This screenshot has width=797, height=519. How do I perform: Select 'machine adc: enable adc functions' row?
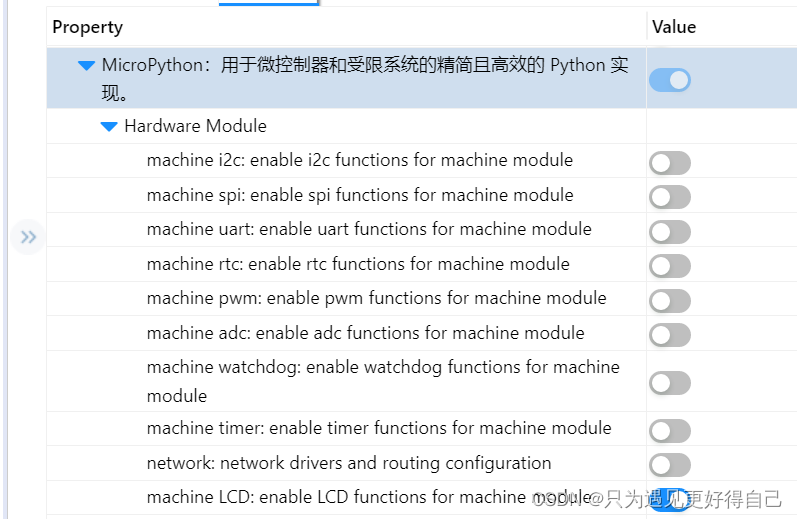click(x=365, y=333)
